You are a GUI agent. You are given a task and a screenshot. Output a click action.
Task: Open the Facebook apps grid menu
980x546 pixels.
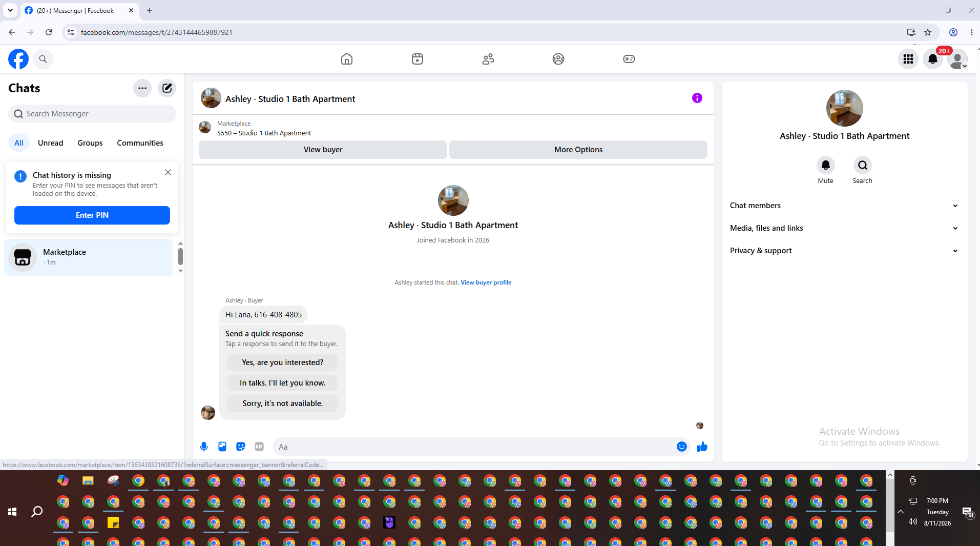pos(908,59)
